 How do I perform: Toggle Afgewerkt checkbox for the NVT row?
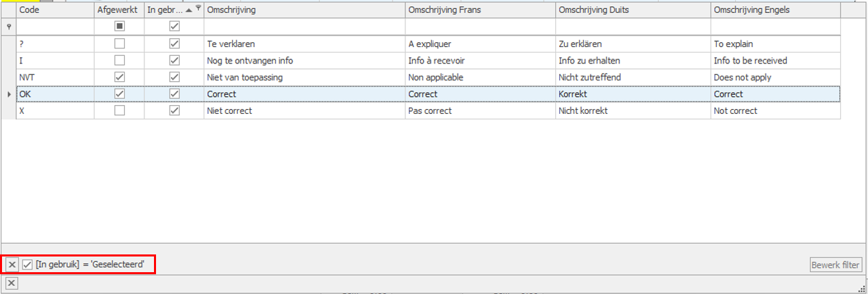(x=119, y=77)
